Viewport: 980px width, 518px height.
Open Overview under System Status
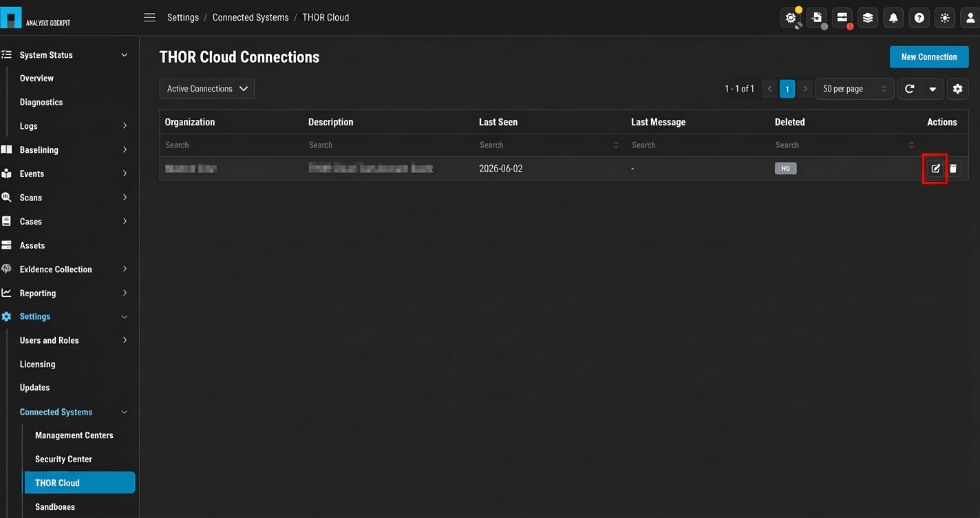click(36, 79)
